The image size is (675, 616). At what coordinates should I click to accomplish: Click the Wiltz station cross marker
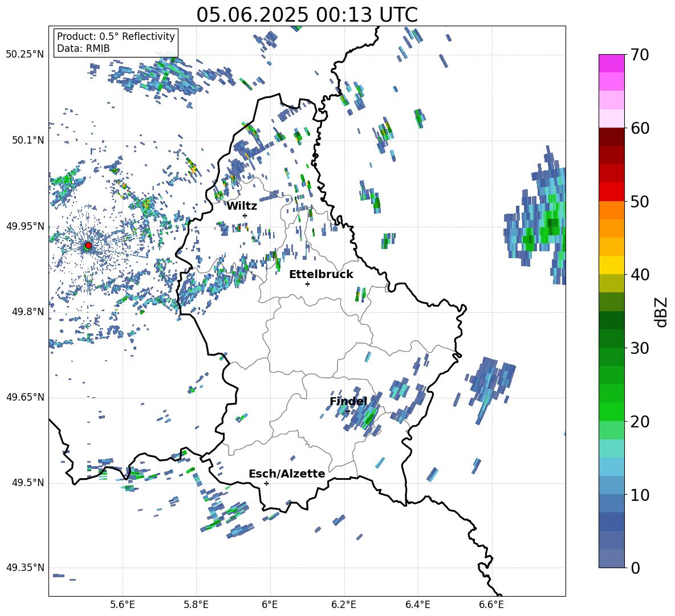pyautogui.click(x=245, y=215)
